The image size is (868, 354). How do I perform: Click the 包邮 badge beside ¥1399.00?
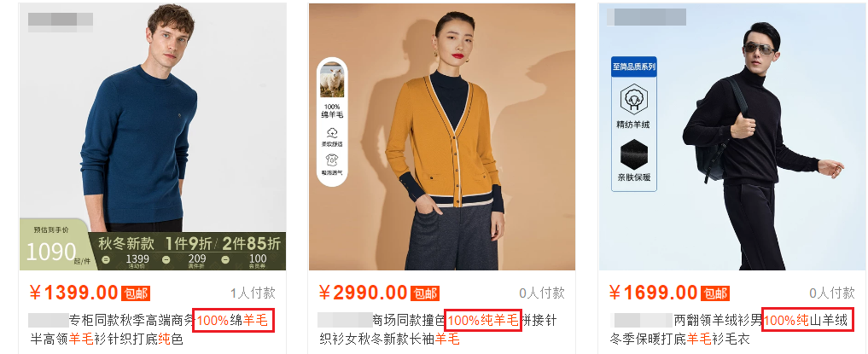[136, 293]
